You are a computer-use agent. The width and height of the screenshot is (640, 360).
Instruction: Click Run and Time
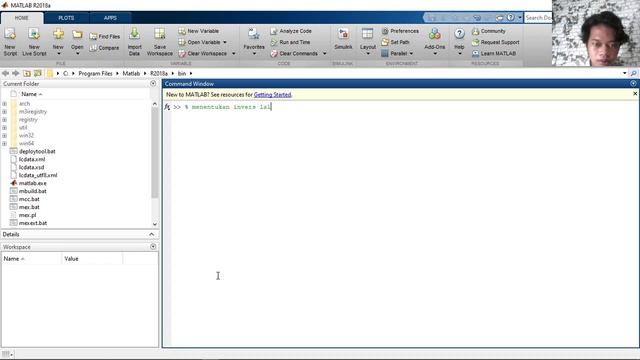pos(291,42)
